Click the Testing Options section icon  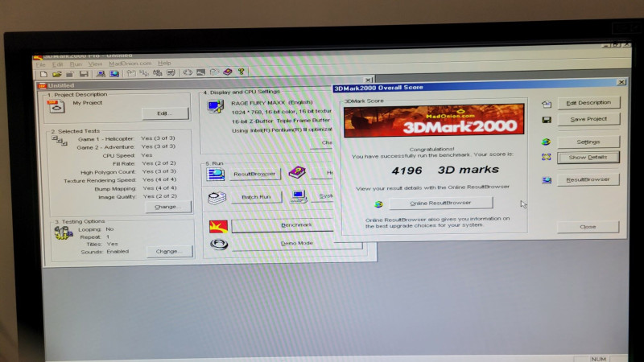click(x=64, y=233)
